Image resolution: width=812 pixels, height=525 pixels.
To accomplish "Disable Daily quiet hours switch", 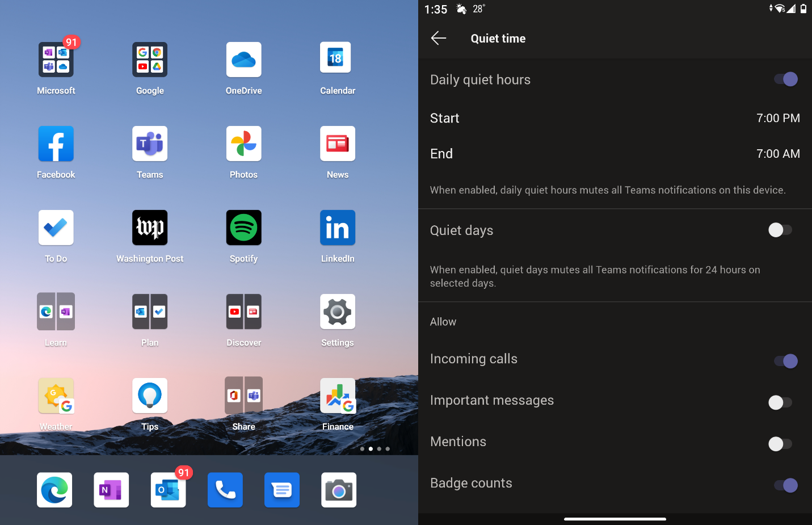I will (786, 79).
